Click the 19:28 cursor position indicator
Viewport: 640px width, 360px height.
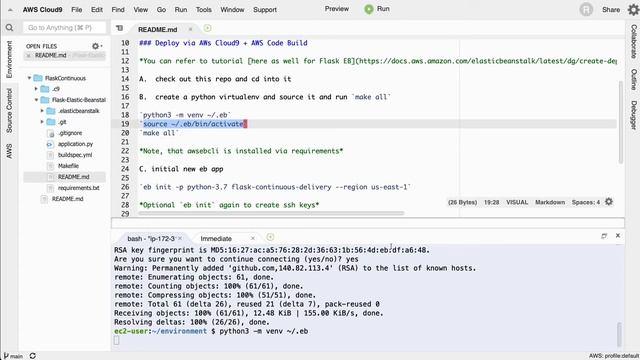[x=491, y=202]
